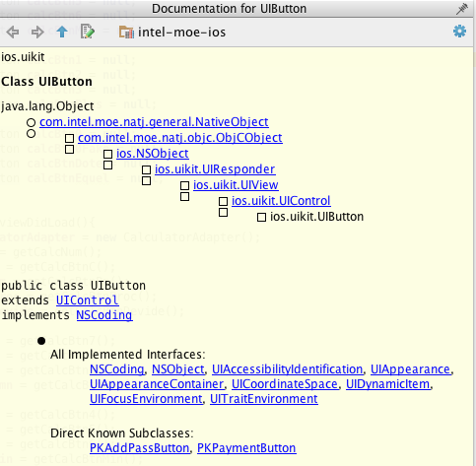Click the edit source pencil icon
Image resolution: width=476 pixels, height=466 pixels.
coord(88,32)
